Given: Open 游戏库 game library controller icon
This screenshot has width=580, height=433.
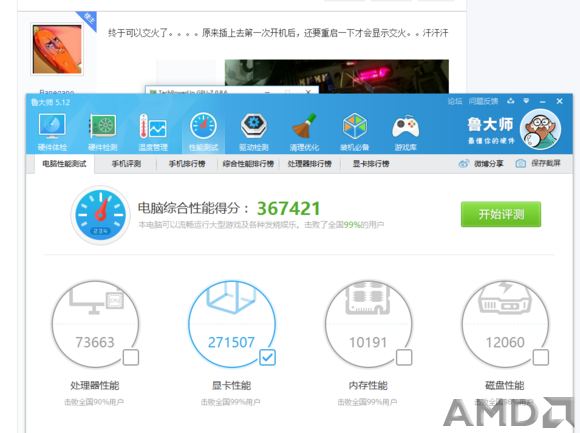Looking at the screenshot, I should [x=405, y=132].
